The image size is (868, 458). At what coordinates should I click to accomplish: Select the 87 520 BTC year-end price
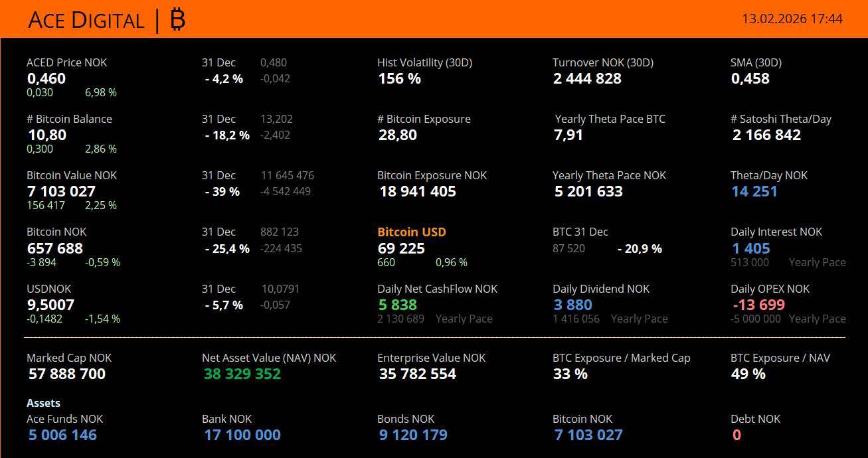coord(569,248)
